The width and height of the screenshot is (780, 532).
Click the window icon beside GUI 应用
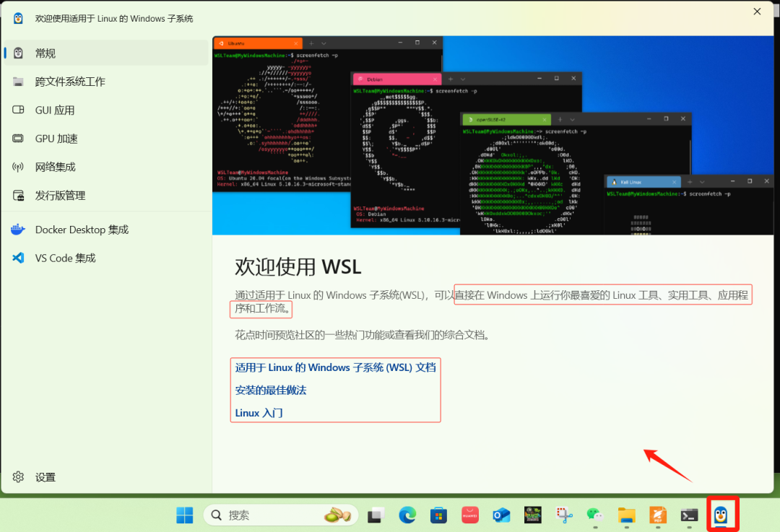click(18, 110)
